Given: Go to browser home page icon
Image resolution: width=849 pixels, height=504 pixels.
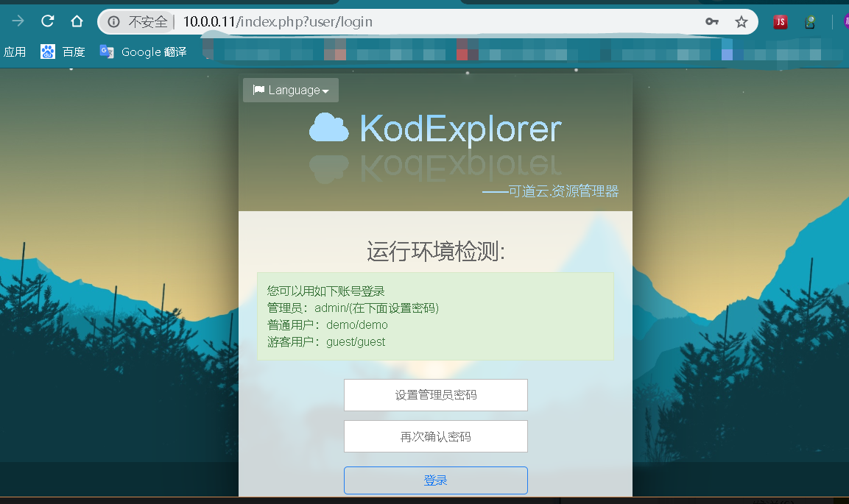Looking at the screenshot, I should coord(77,21).
